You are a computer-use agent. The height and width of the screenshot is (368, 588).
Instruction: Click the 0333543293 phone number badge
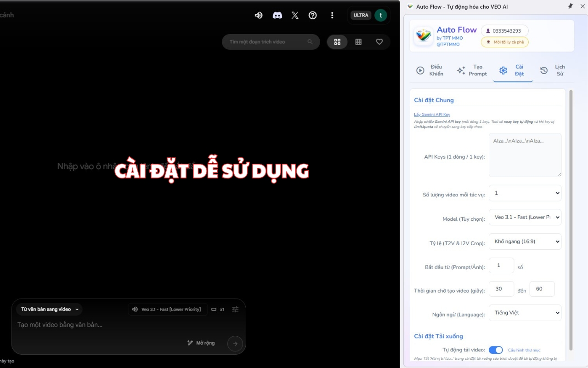(x=504, y=31)
